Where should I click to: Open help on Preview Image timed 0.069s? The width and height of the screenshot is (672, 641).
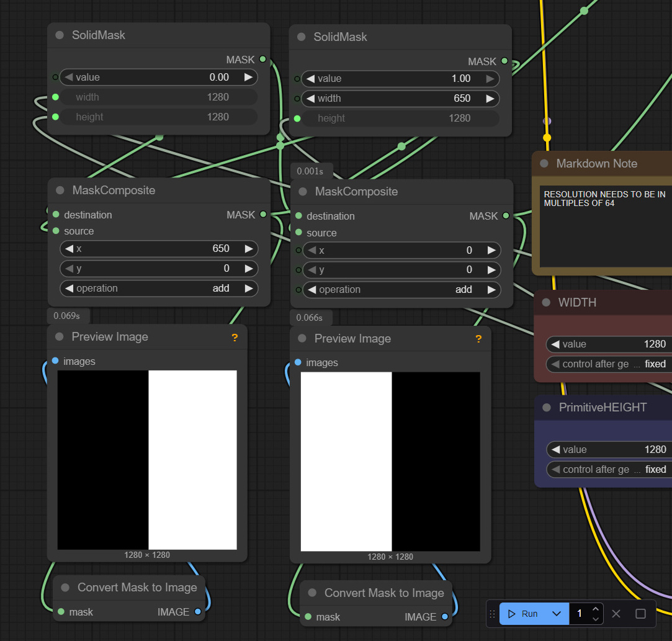pos(235,338)
